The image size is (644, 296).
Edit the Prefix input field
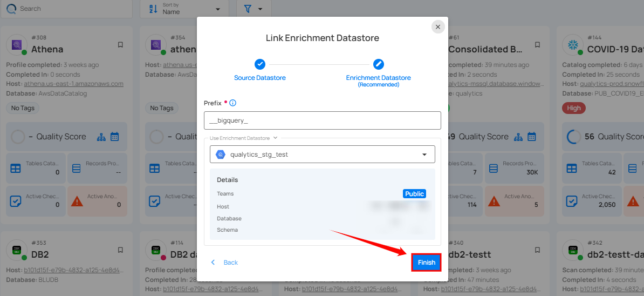tap(323, 120)
